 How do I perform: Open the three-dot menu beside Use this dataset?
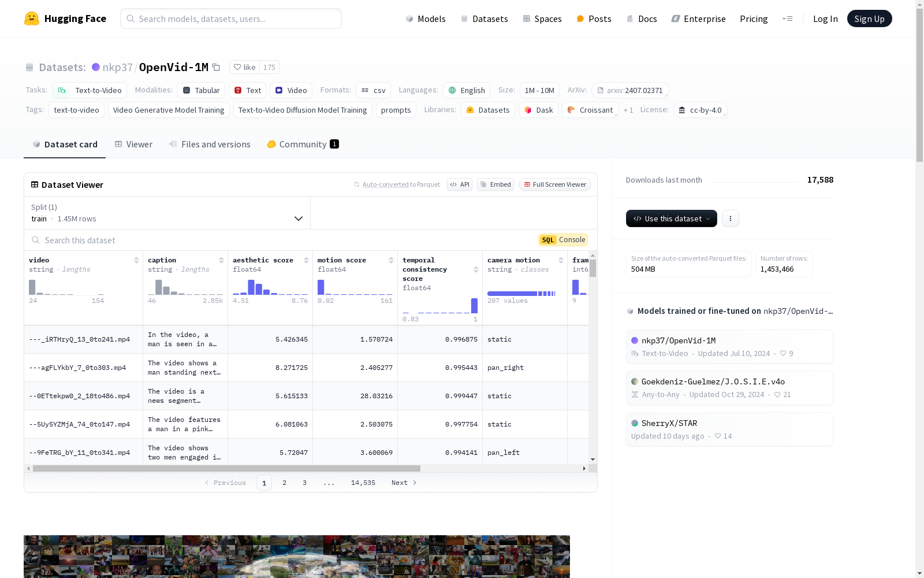(x=731, y=218)
